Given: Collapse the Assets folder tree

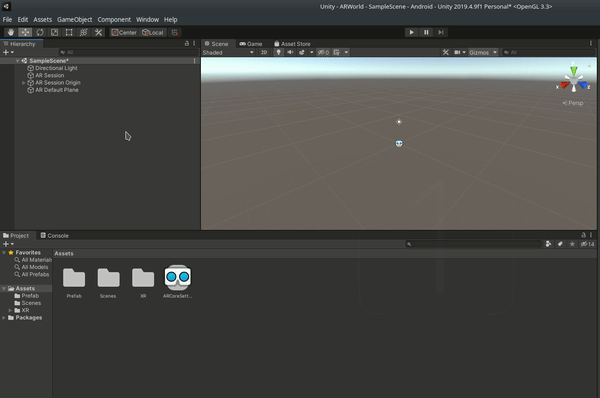Looking at the screenshot, I should (x=4, y=289).
